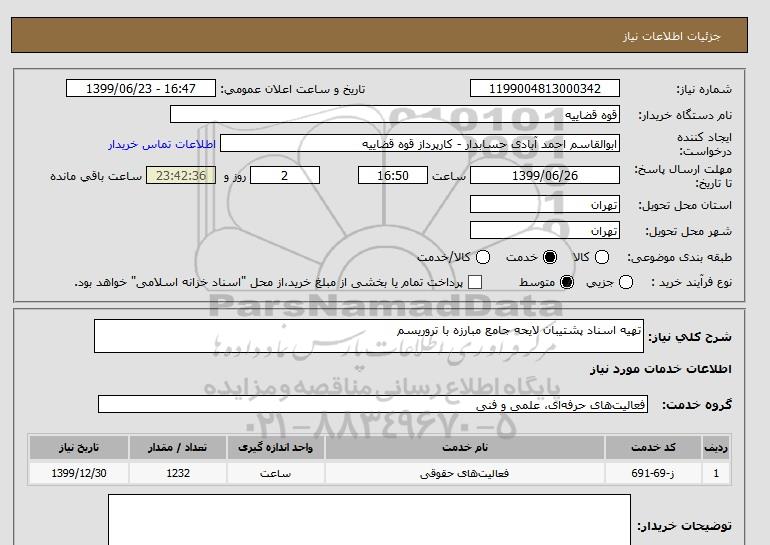The width and height of the screenshot is (770, 545).
Task: Click the service code cell ز-69-691
Action: (x=653, y=473)
